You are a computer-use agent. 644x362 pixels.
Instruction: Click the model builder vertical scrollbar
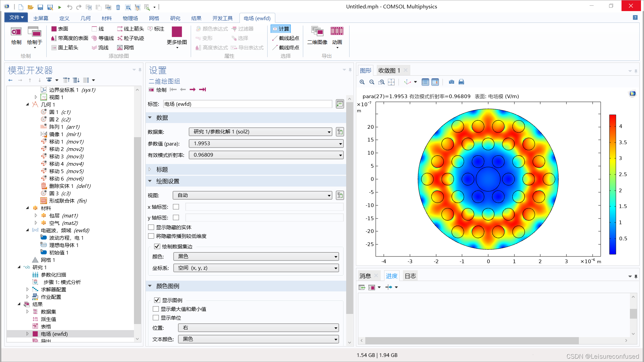pyautogui.click(x=137, y=230)
